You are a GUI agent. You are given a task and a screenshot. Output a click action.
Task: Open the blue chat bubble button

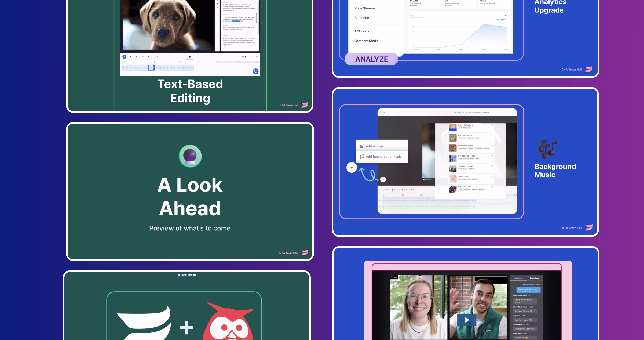[x=255, y=71]
